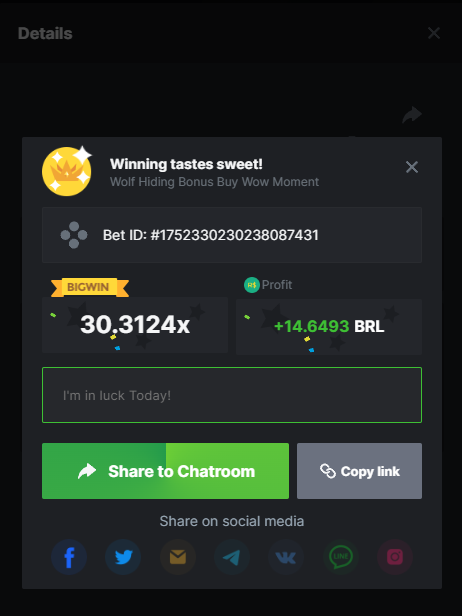Close the Winning tastes sweet popup

(x=412, y=167)
